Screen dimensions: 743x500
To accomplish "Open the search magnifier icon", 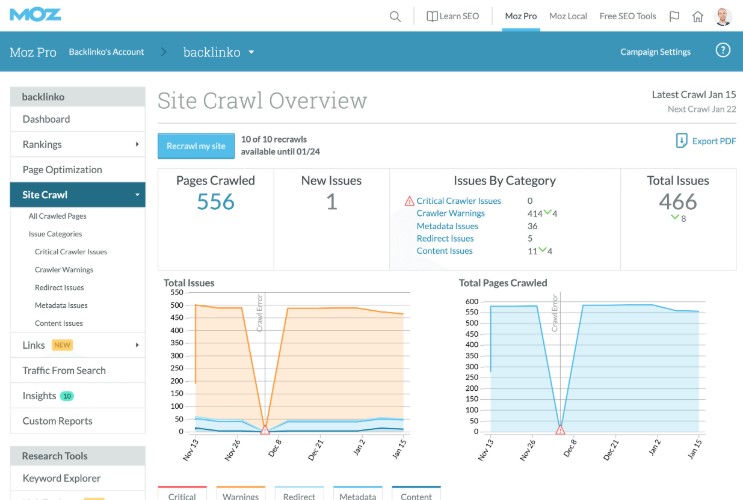I will (x=395, y=17).
